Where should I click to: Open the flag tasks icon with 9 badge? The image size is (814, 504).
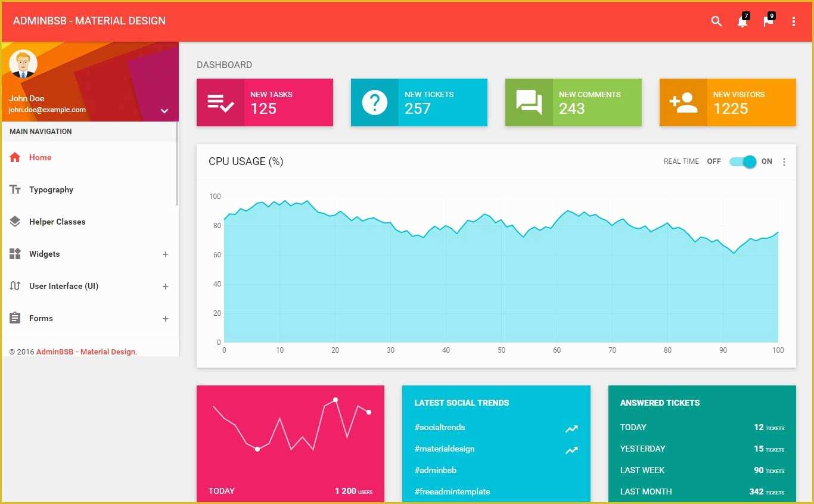(x=769, y=21)
